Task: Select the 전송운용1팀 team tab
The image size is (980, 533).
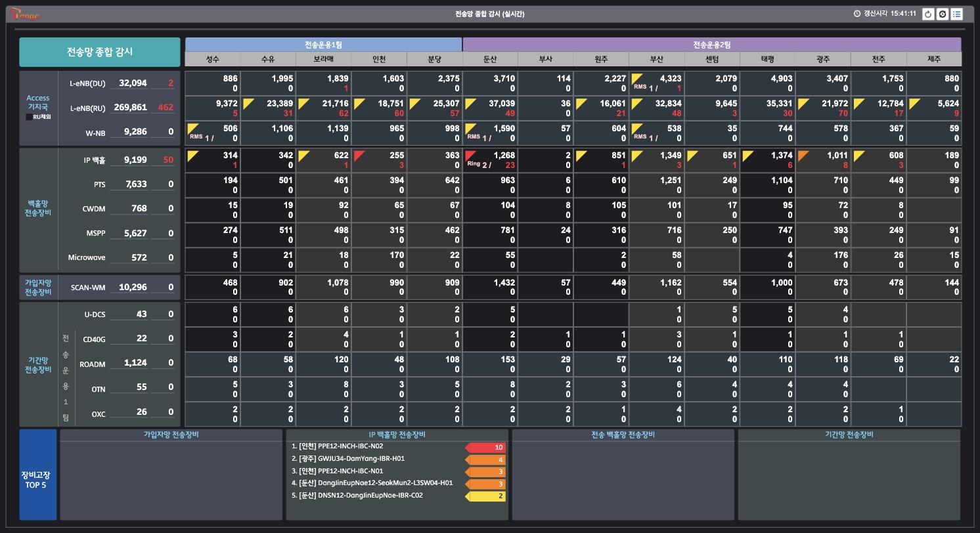Action: point(323,45)
